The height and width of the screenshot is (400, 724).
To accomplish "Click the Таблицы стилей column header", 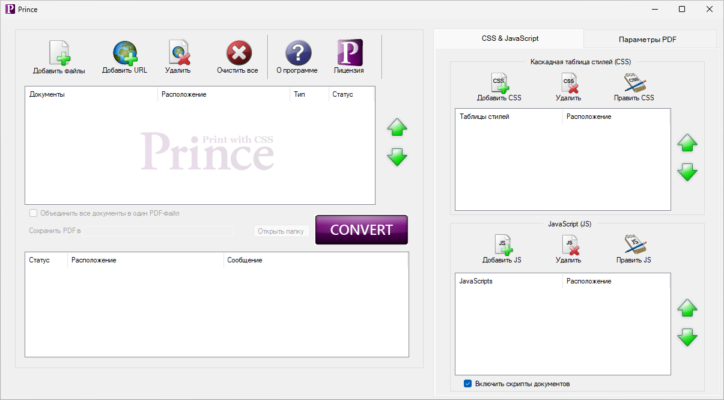I will [509, 116].
